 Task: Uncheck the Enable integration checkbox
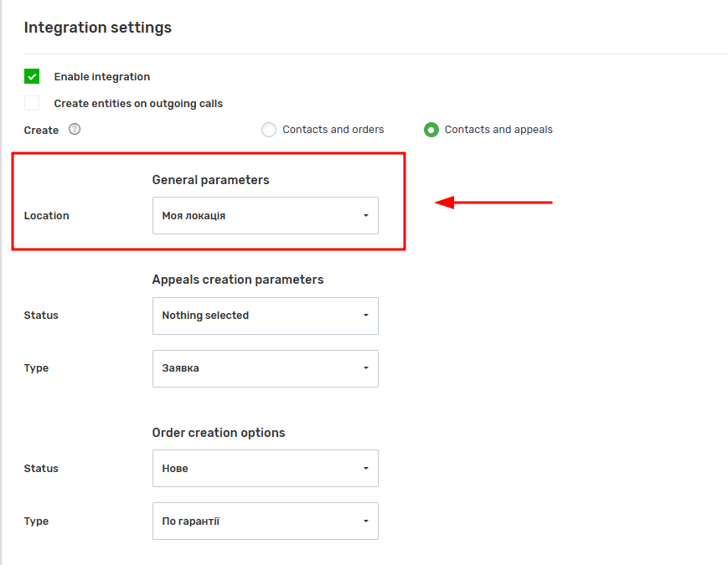(32, 76)
